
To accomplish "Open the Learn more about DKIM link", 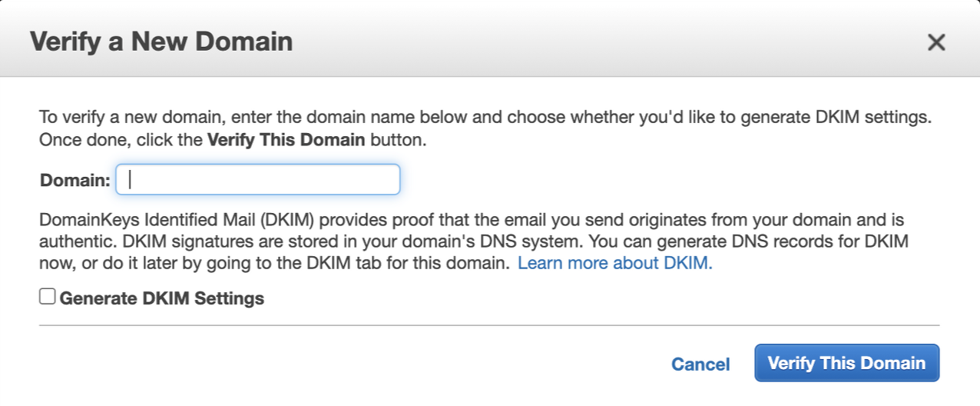I will coord(615,264).
